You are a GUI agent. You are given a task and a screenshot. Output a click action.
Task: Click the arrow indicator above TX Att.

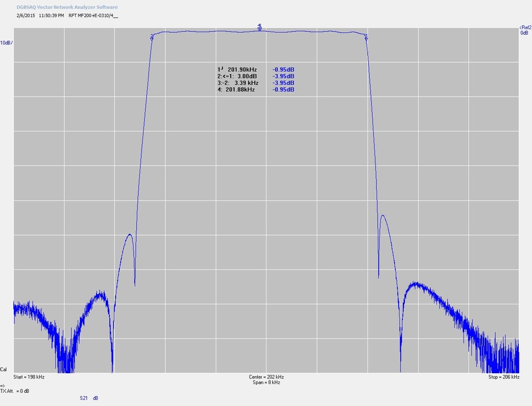pos(2,385)
